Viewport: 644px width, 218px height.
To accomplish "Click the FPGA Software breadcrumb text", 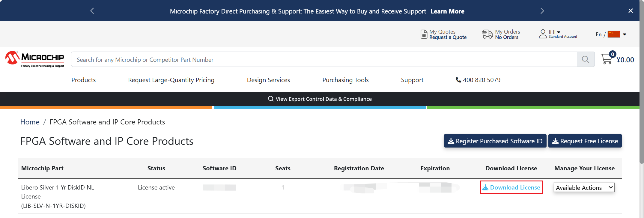I will click(x=107, y=122).
